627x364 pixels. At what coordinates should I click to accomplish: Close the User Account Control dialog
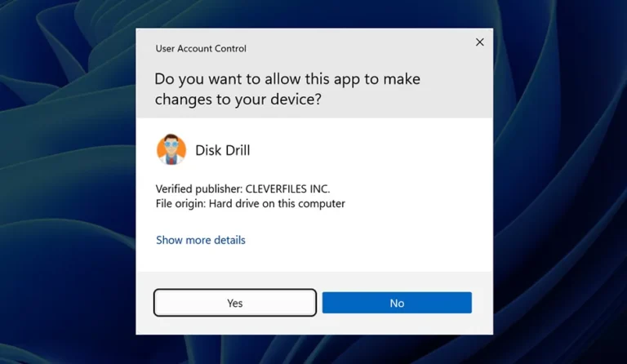480,42
